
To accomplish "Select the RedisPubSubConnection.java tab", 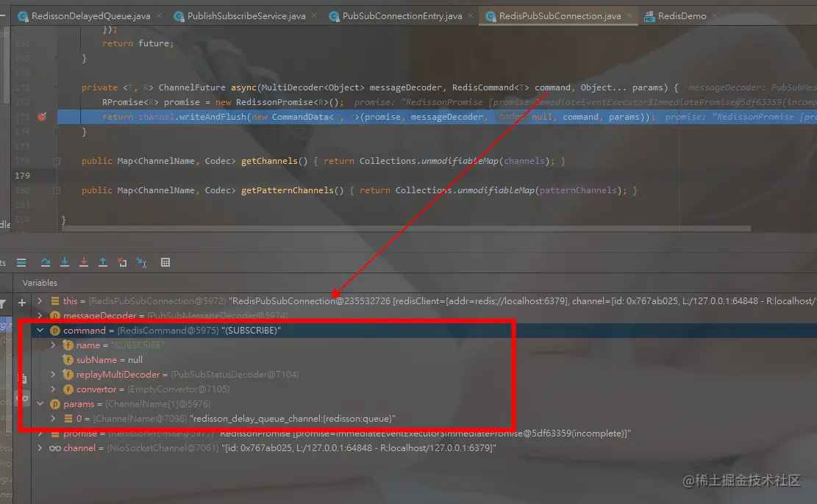I will click(x=560, y=16).
